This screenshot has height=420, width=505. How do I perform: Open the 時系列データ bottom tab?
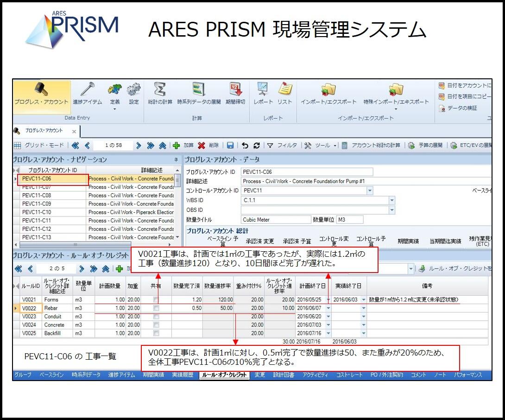(86, 375)
